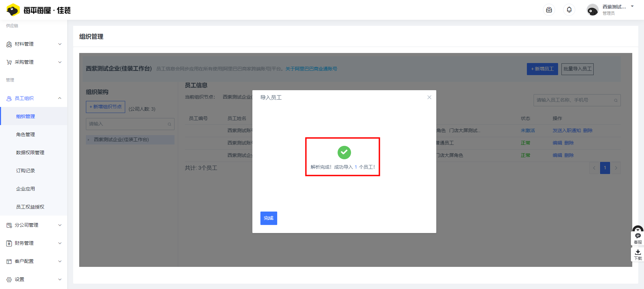644x289 pixels.
Task: Toggle the 材料管理 chevron
Action: [x=60, y=44]
